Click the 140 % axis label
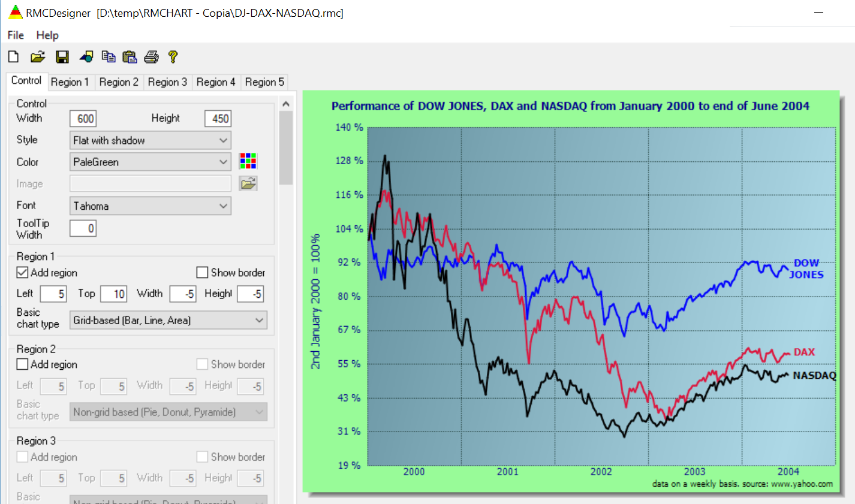855x504 pixels. pos(349,128)
